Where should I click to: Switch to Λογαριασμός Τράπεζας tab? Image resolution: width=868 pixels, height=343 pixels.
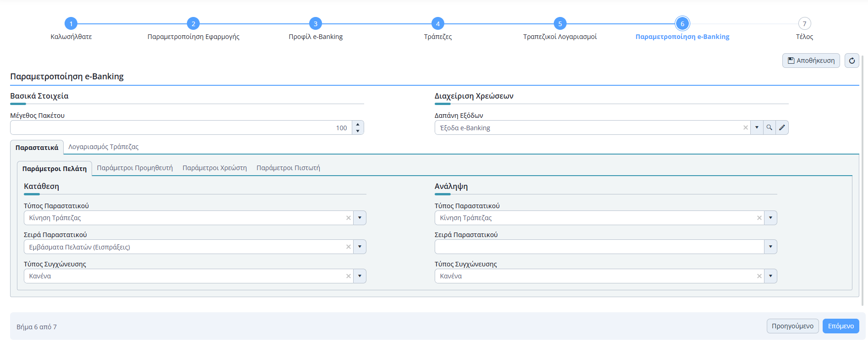(103, 147)
